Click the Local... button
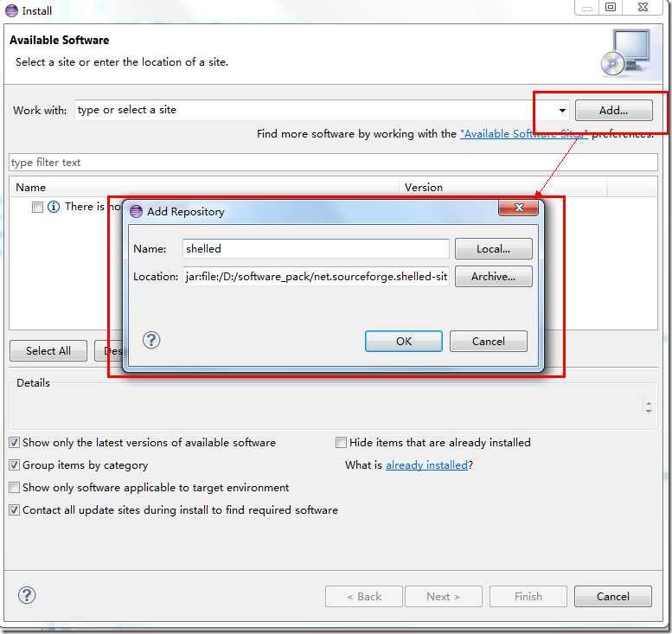Image resolution: width=672 pixels, height=634 pixels. pos(493,248)
